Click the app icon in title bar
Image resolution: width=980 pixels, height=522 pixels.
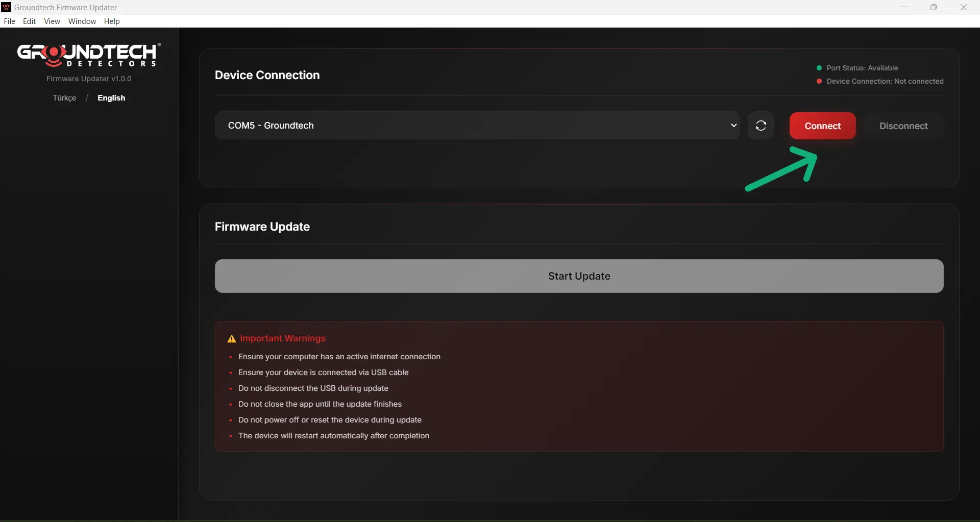pyautogui.click(x=6, y=7)
